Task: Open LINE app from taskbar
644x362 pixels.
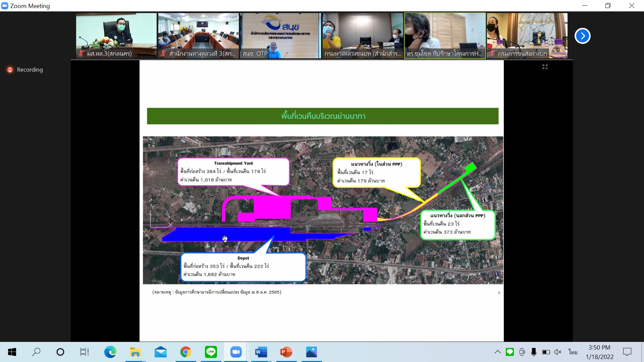Action: point(211,352)
